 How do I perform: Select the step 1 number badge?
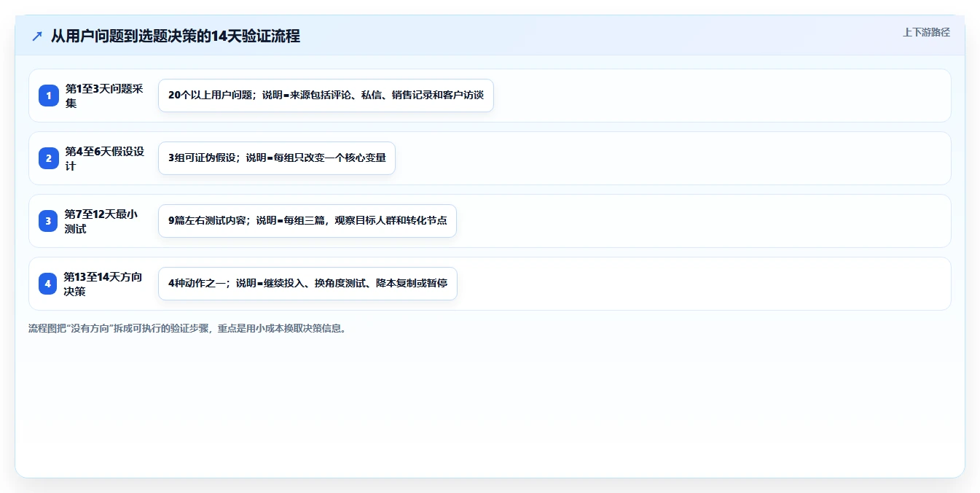(x=48, y=96)
